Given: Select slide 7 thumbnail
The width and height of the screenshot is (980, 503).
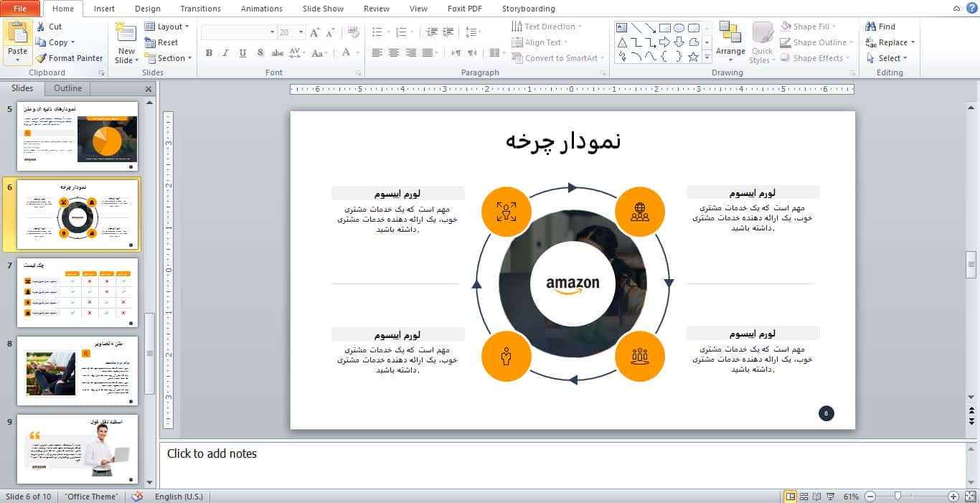Looking at the screenshot, I should [77, 293].
